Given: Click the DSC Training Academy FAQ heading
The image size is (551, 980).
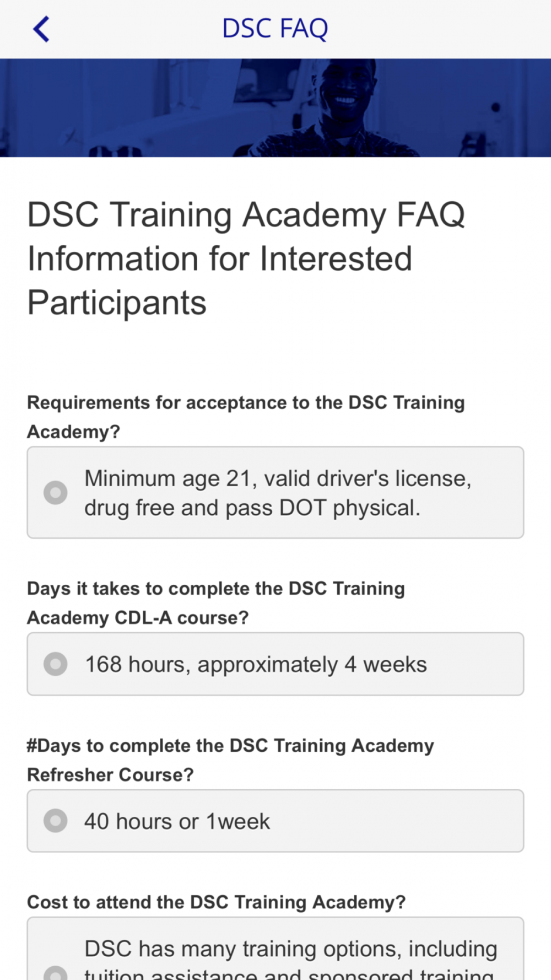Looking at the screenshot, I should click(x=246, y=214).
